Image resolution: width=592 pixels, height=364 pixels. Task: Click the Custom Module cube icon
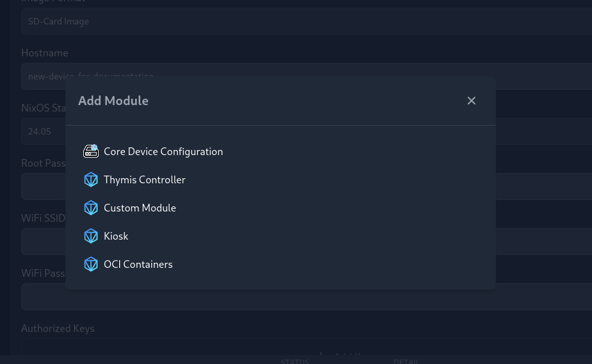point(91,208)
